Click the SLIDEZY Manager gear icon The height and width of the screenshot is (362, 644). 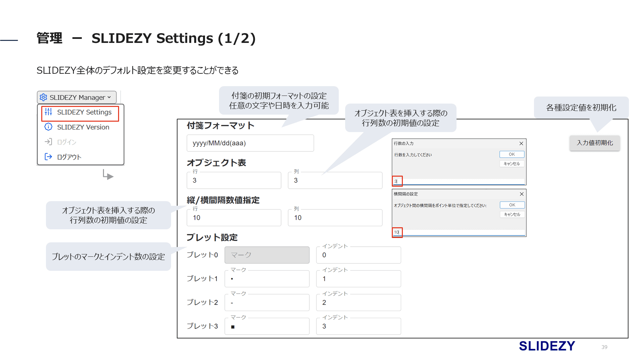(x=43, y=97)
